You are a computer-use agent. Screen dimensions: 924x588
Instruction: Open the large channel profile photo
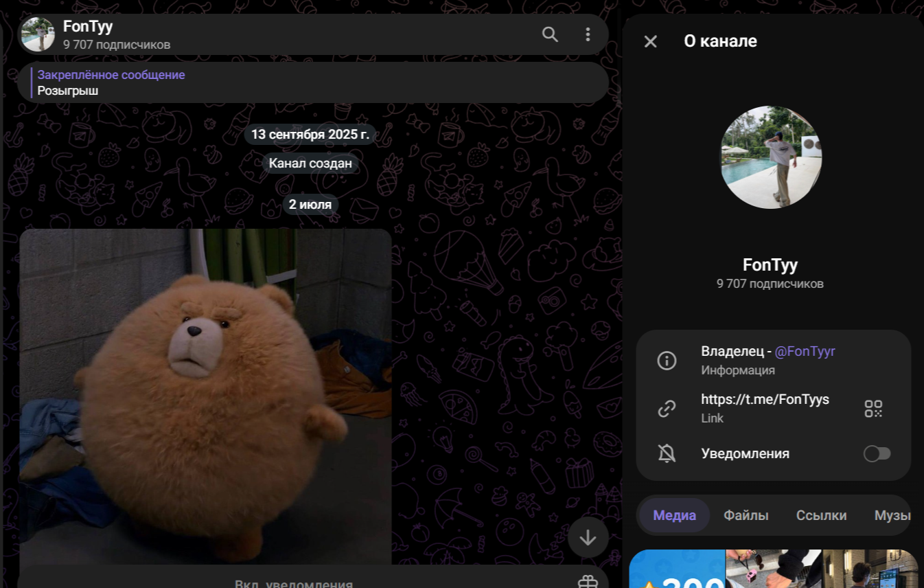(x=771, y=157)
